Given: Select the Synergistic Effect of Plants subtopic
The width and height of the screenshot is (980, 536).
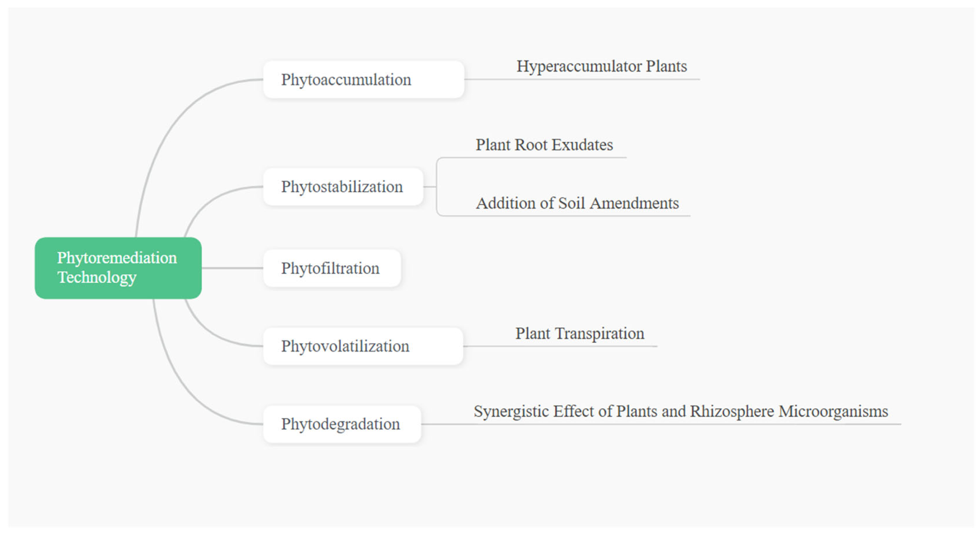Looking at the screenshot, I should (x=680, y=412).
